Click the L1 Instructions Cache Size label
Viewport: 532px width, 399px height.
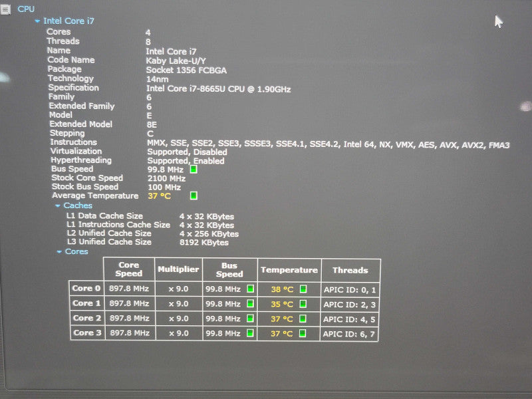pyautogui.click(x=118, y=225)
